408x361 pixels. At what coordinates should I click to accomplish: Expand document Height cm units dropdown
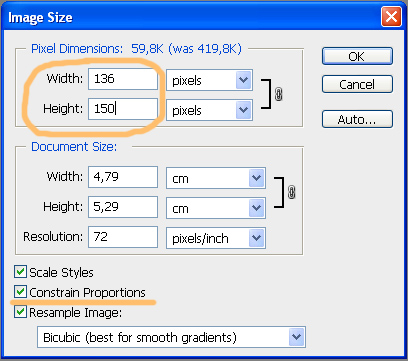click(216, 208)
